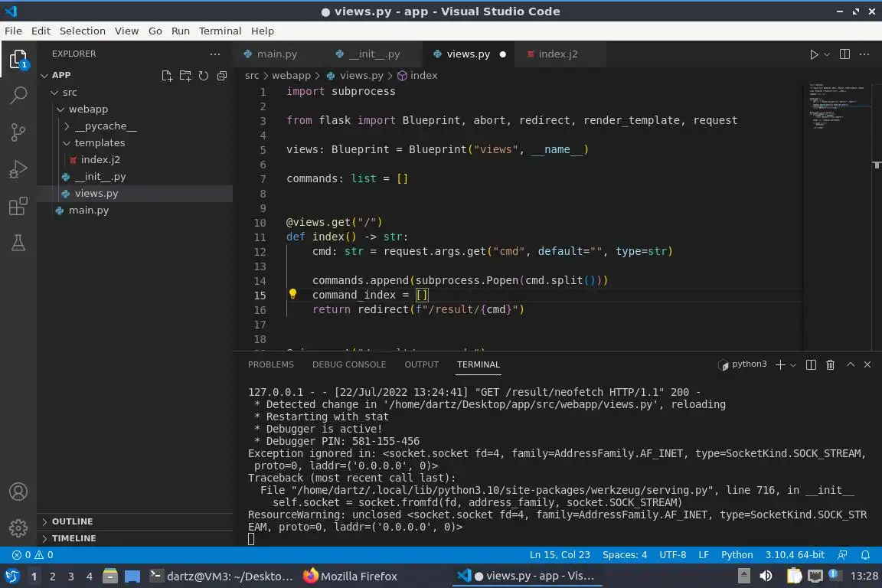Change line endings via LF status item

[703, 555]
